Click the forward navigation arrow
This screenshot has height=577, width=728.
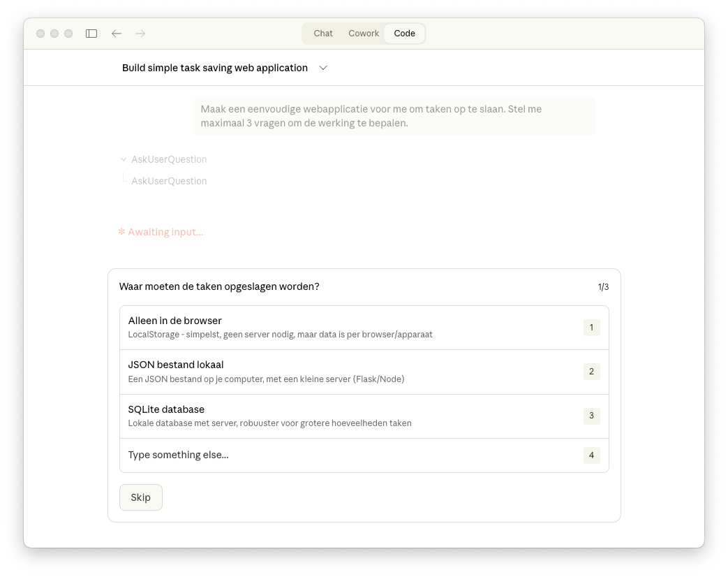(x=141, y=33)
